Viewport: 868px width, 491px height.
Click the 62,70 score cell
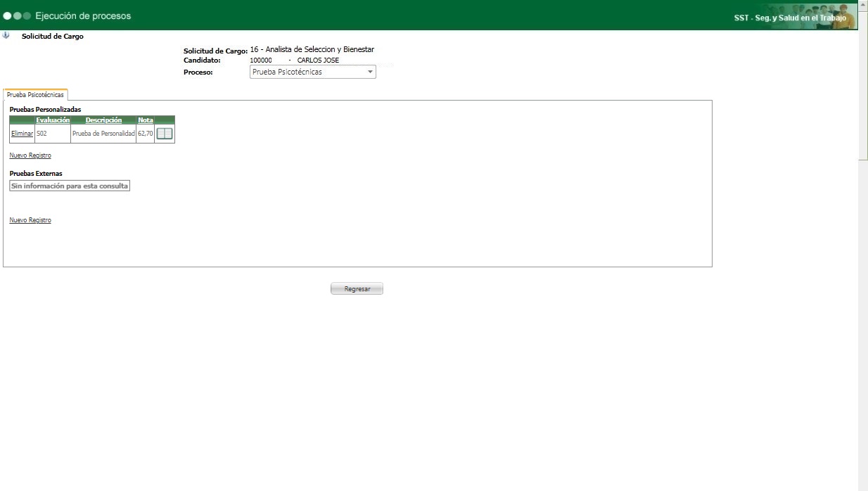146,134
